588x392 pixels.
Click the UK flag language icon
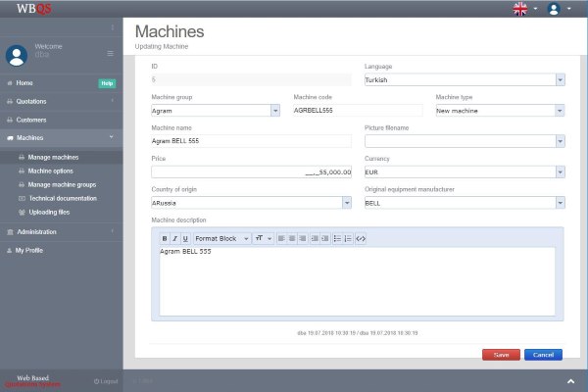pos(520,9)
